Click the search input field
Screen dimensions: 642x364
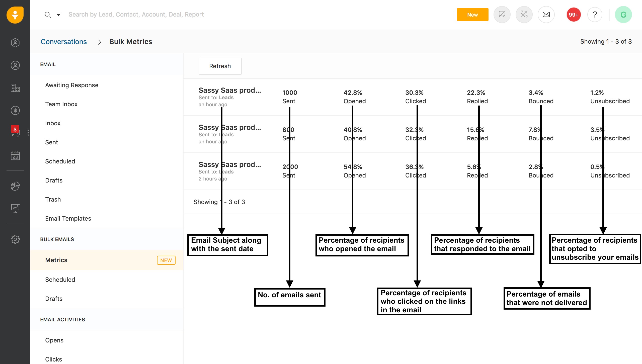click(136, 15)
